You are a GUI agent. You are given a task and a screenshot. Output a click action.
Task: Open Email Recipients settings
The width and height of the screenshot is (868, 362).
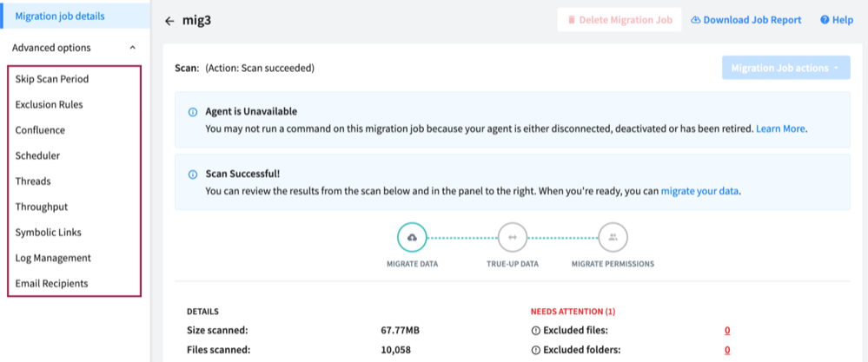51,284
